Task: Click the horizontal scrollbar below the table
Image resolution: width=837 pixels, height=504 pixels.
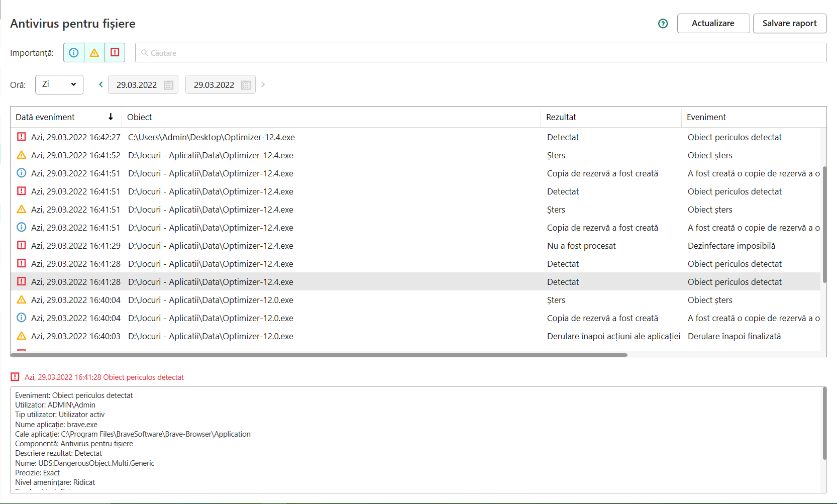Action: point(317,355)
